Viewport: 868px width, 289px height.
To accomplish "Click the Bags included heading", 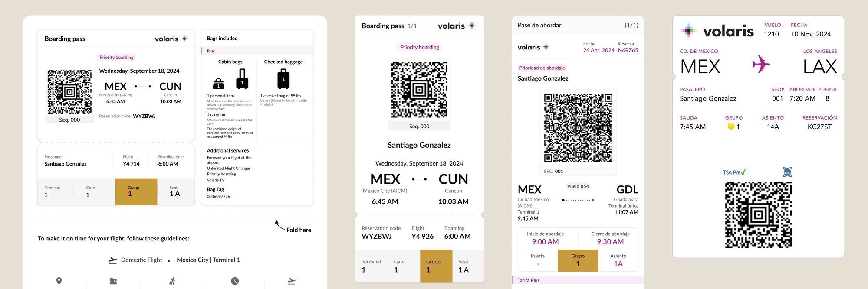I will (222, 39).
